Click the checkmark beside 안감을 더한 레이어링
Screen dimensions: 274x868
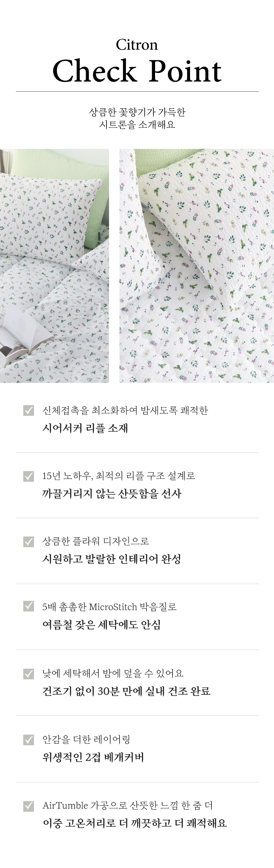click(29, 740)
